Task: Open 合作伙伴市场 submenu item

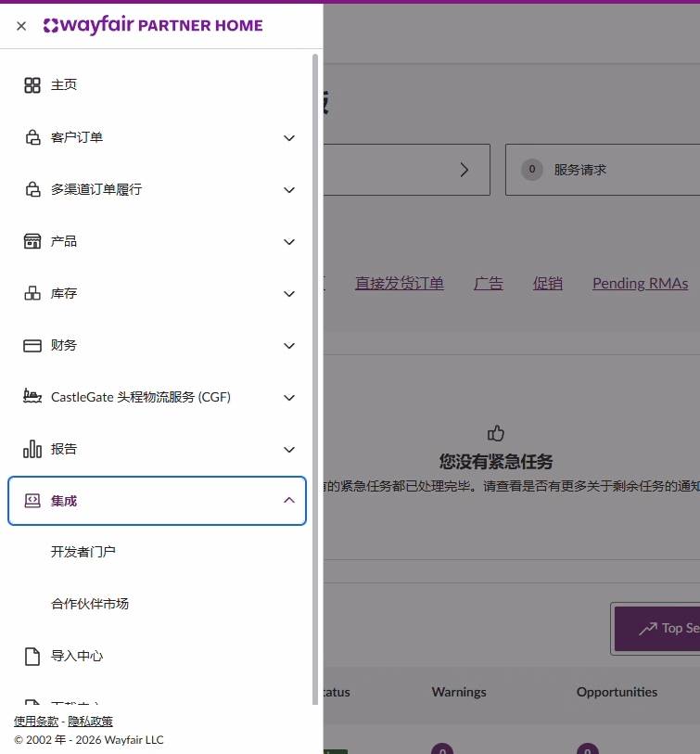Action: click(90, 604)
